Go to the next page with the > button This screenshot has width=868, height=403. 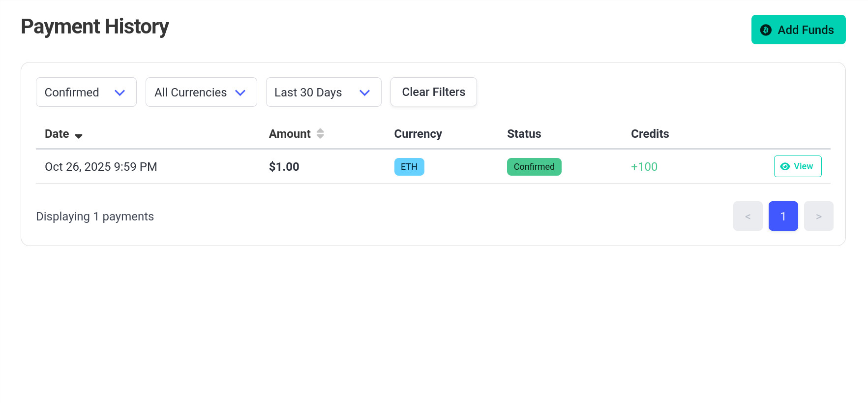click(818, 216)
